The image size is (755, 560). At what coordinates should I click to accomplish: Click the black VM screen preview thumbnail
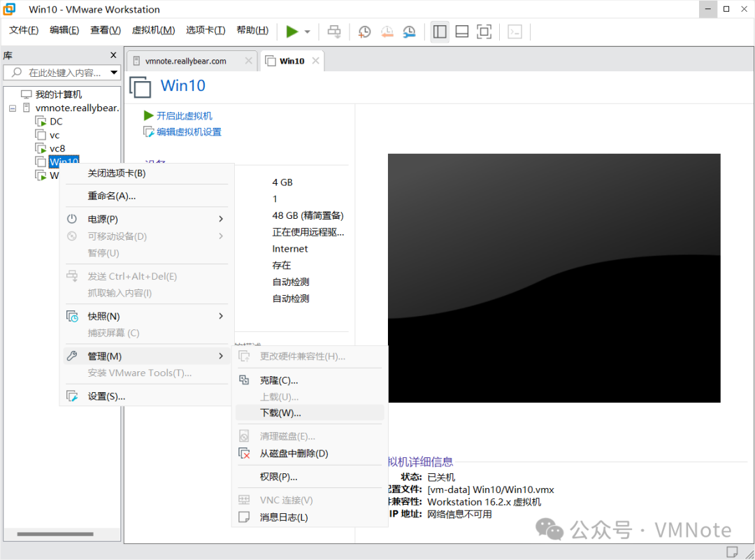554,278
